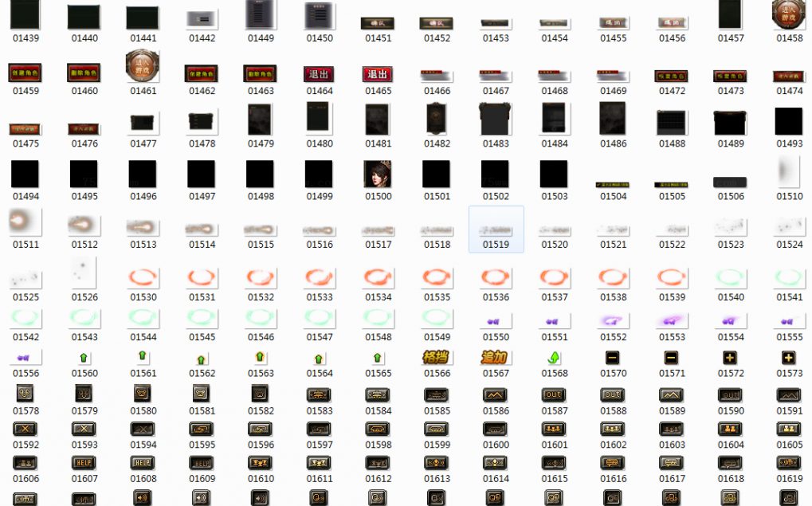Select the female character portrait thumbnail 01500
812x506 pixels.
[x=378, y=174]
